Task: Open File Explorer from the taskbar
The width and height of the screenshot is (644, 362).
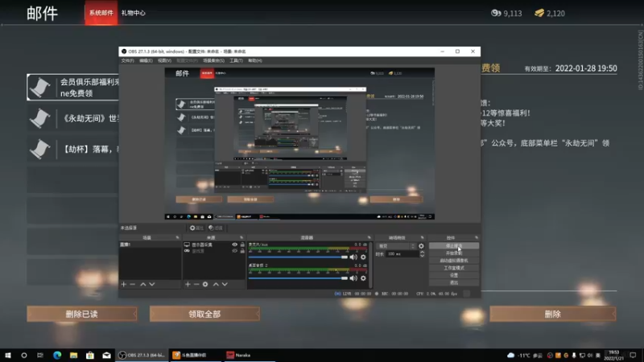Action: [73, 355]
